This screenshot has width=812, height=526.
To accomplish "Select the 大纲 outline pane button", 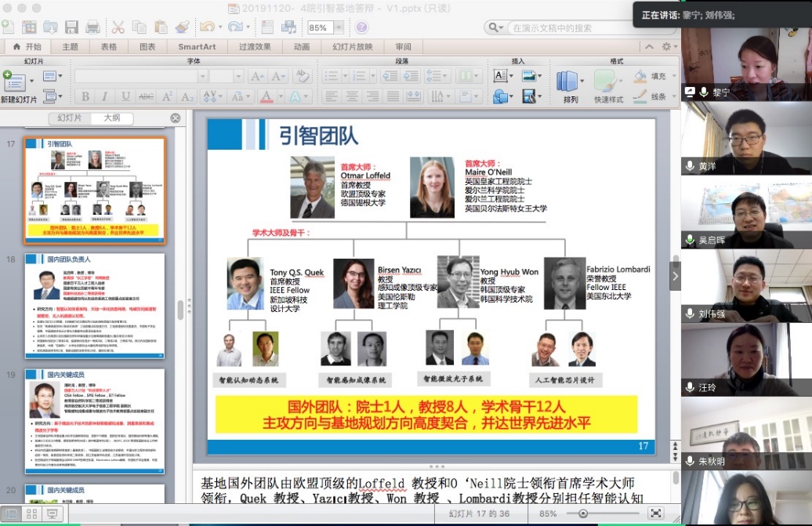I will tap(112, 118).
